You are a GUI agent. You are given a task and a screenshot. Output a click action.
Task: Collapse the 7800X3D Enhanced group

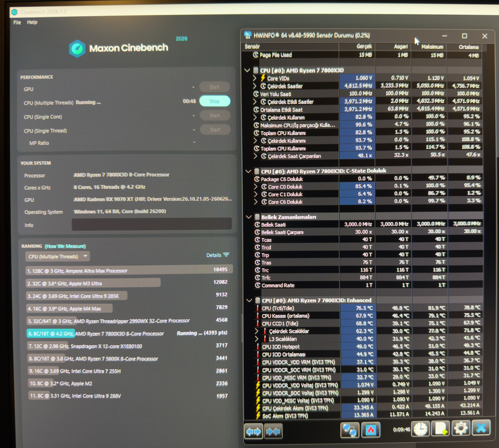[249, 300]
